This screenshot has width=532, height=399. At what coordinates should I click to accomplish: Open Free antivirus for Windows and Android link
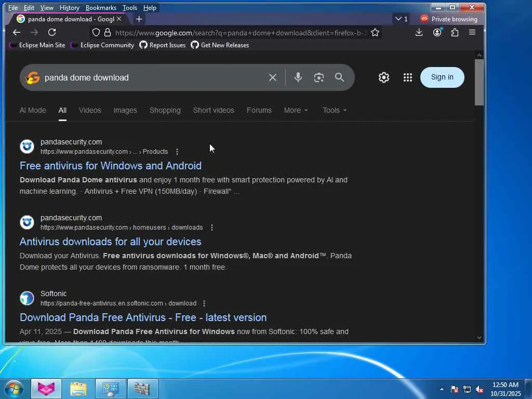[111, 166]
